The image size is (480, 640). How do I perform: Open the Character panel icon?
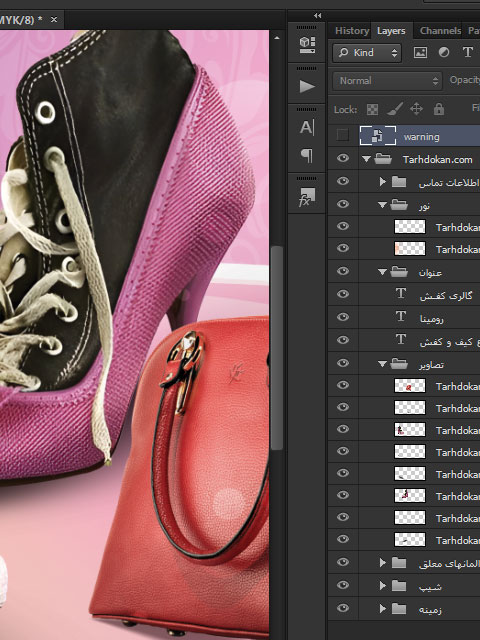click(x=307, y=127)
